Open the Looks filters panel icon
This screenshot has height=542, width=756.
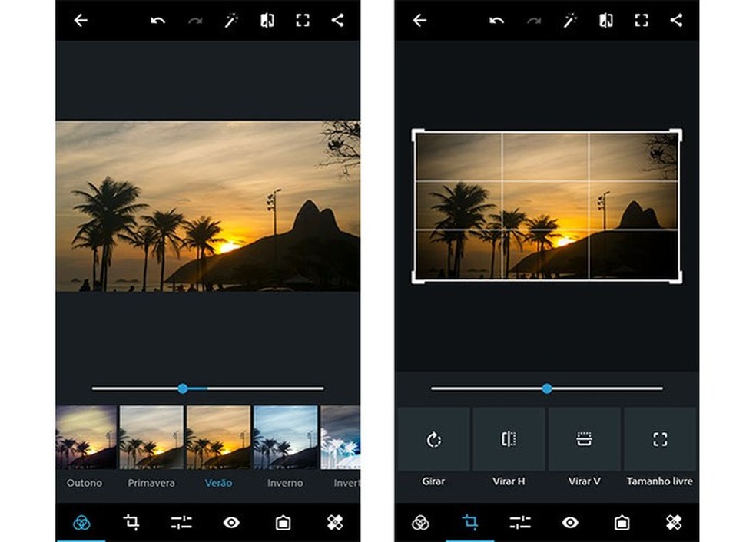83,523
